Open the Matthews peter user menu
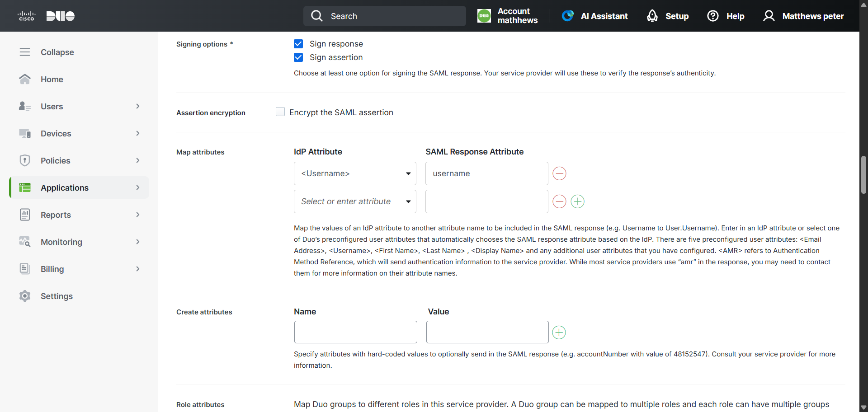 [804, 16]
